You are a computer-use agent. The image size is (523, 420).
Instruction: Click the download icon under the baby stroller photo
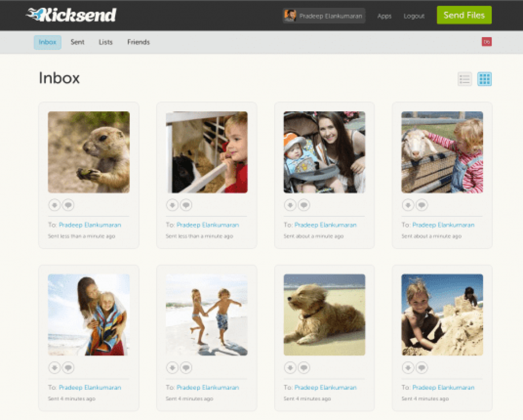click(x=290, y=205)
